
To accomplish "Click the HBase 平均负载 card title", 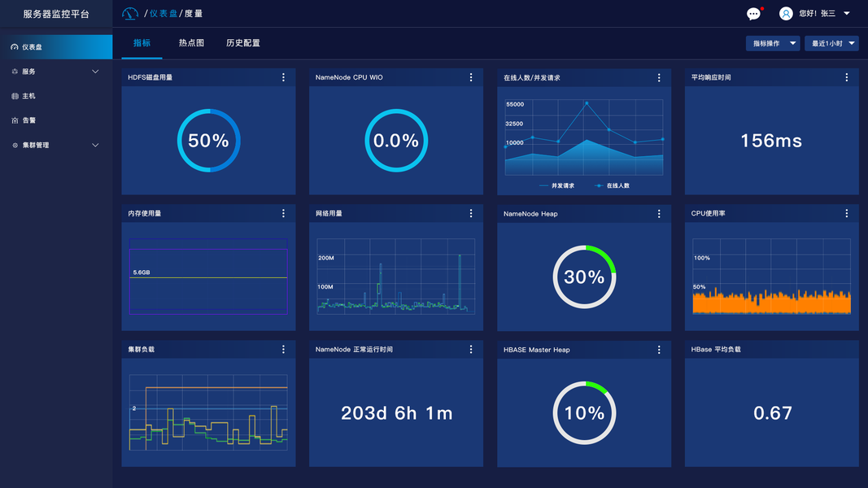I will click(716, 349).
